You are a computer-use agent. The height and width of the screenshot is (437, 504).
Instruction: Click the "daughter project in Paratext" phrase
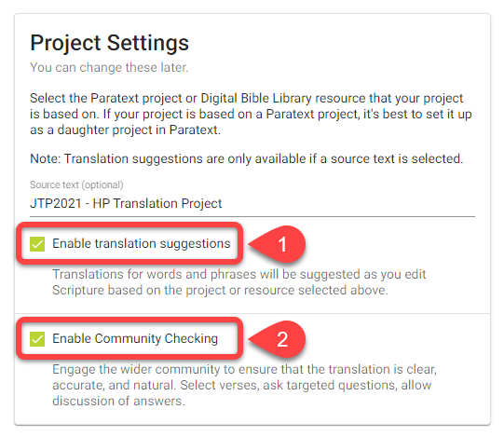(x=138, y=130)
